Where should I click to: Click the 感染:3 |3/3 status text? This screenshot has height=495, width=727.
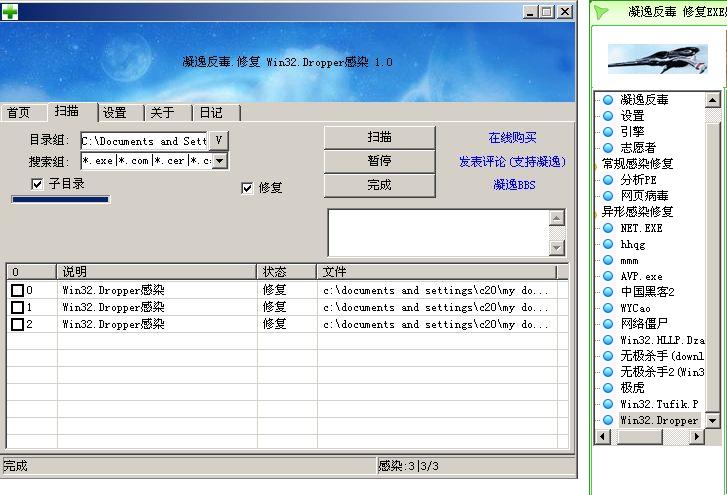(408, 465)
